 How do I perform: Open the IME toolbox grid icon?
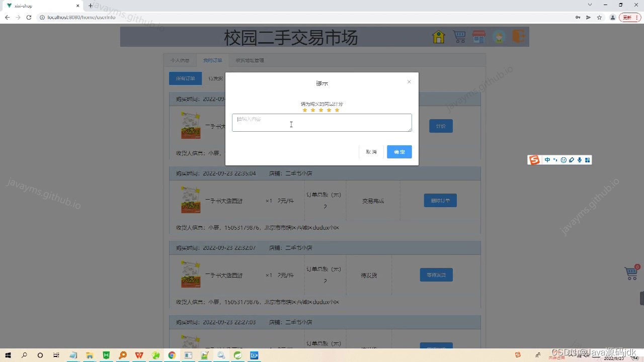pyautogui.click(x=588, y=160)
